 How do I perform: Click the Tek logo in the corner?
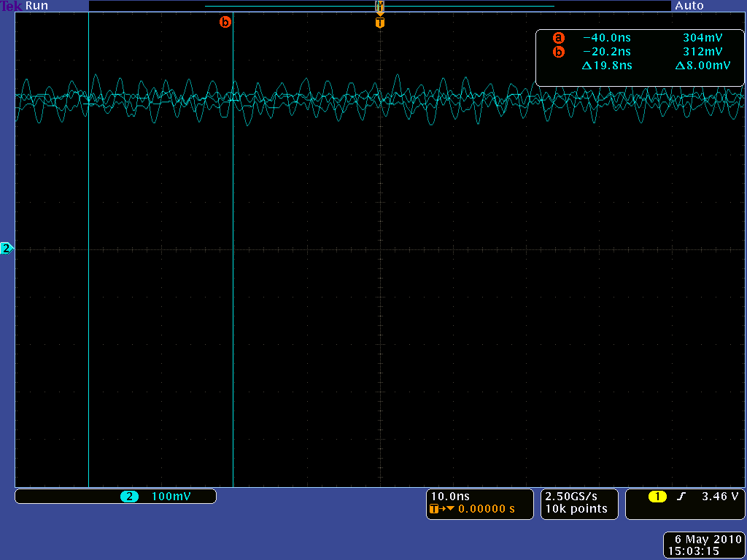click(x=11, y=6)
